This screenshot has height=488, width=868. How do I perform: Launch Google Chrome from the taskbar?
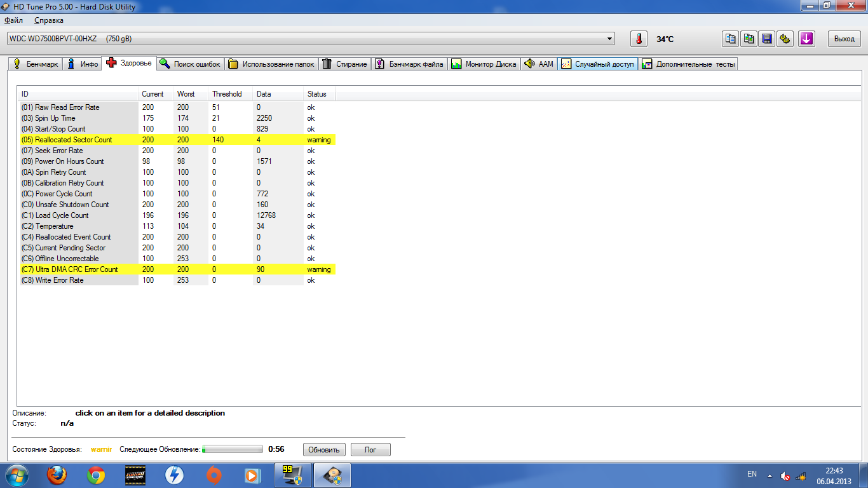point(96,475)
